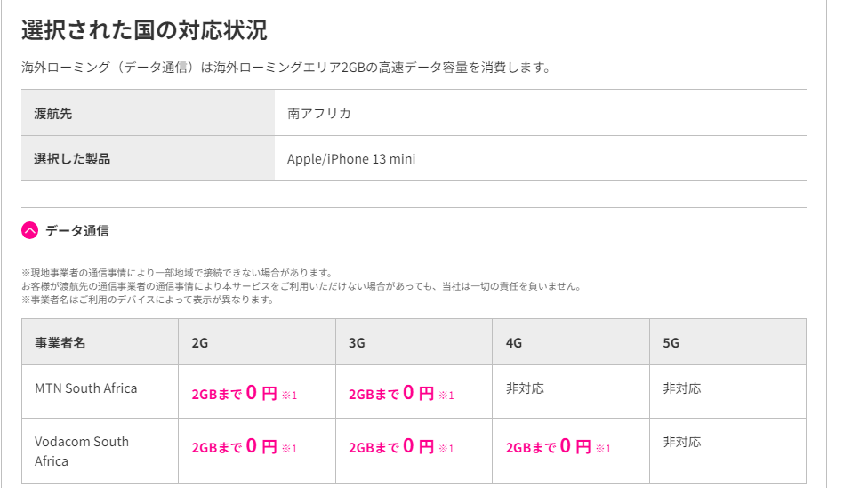Click the 選択した製品 row label

pos(73,159)
